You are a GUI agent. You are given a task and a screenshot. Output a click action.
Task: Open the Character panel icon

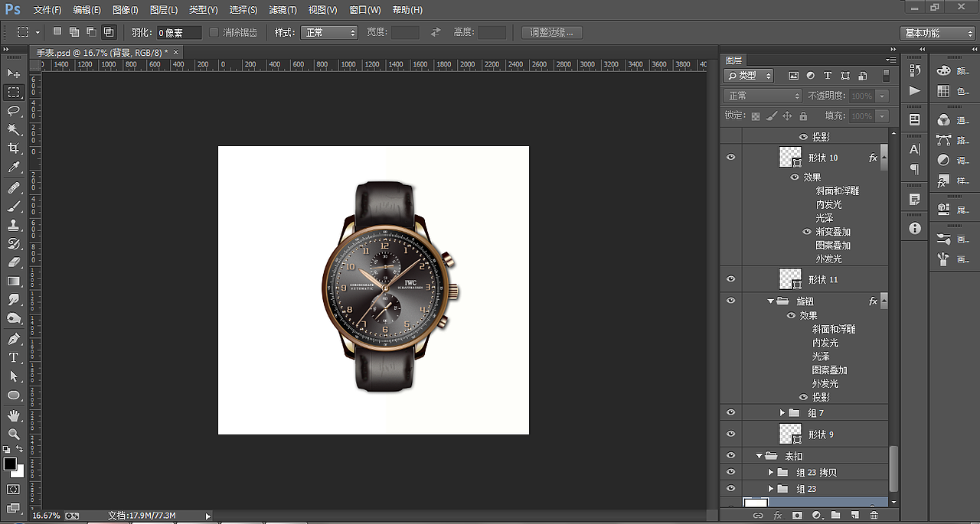click(x=915, y=149)
